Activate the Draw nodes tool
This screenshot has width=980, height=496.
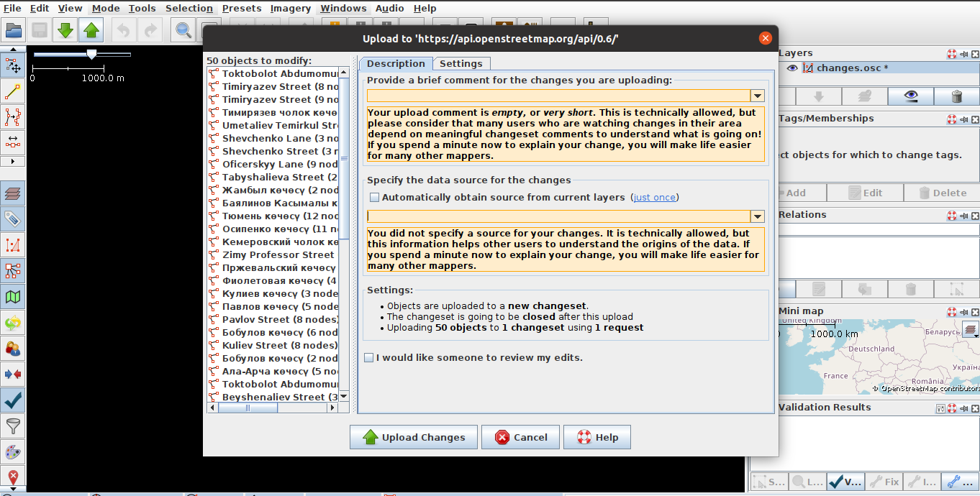click(13, 91)
